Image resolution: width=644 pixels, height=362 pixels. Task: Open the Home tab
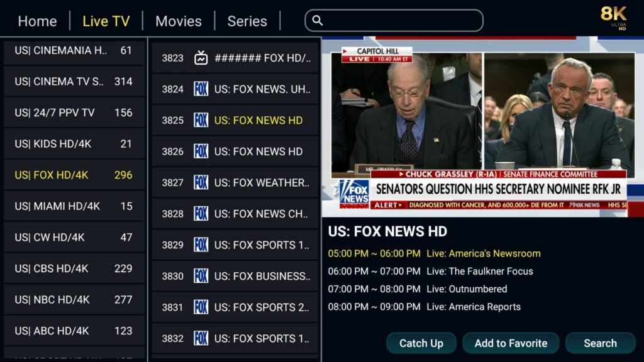(37, 21)
